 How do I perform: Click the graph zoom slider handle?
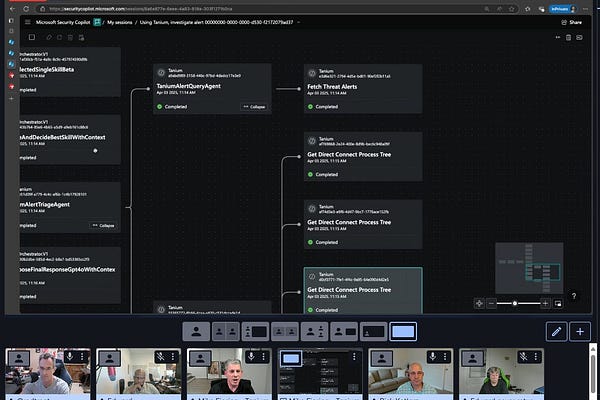point(515,304)
